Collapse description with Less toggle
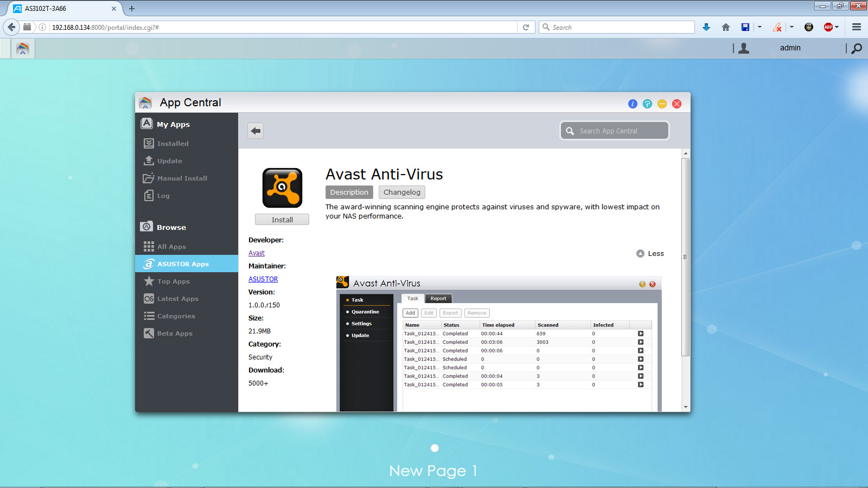The height and width of the screenshot is (488, 868). coord(650,253)
